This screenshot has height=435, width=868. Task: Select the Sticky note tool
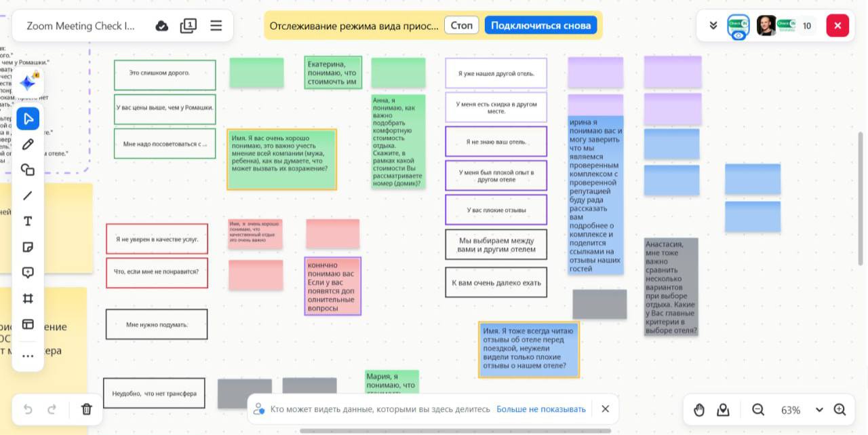point(28,247)
